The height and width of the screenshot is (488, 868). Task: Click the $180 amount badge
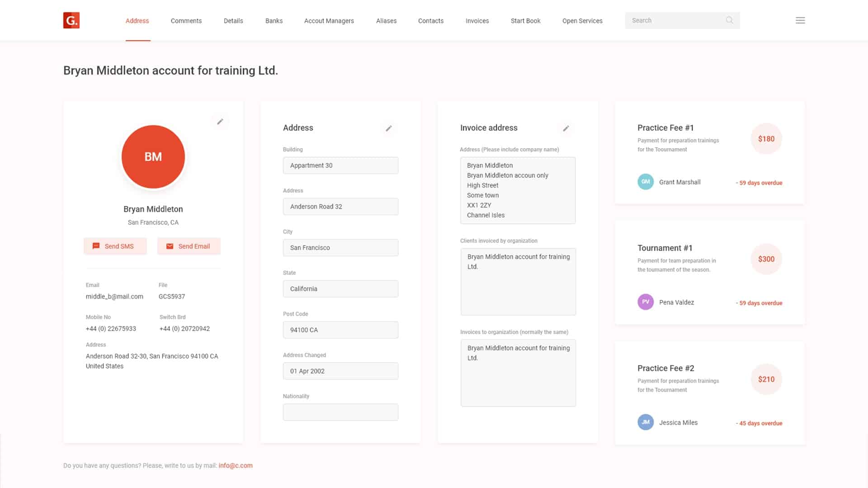tap(766, 139)
